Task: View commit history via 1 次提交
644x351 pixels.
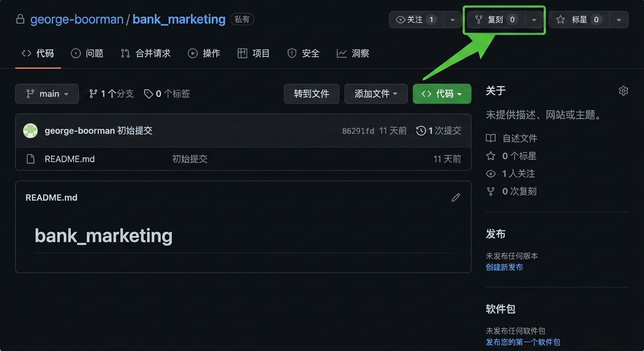Action: coord(439,131)
